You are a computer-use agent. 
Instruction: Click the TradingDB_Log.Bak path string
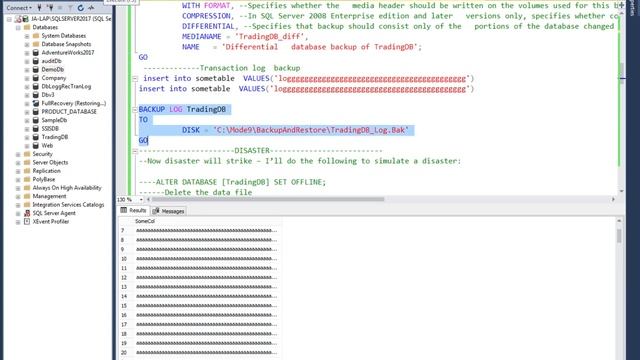tap(311, 130)
